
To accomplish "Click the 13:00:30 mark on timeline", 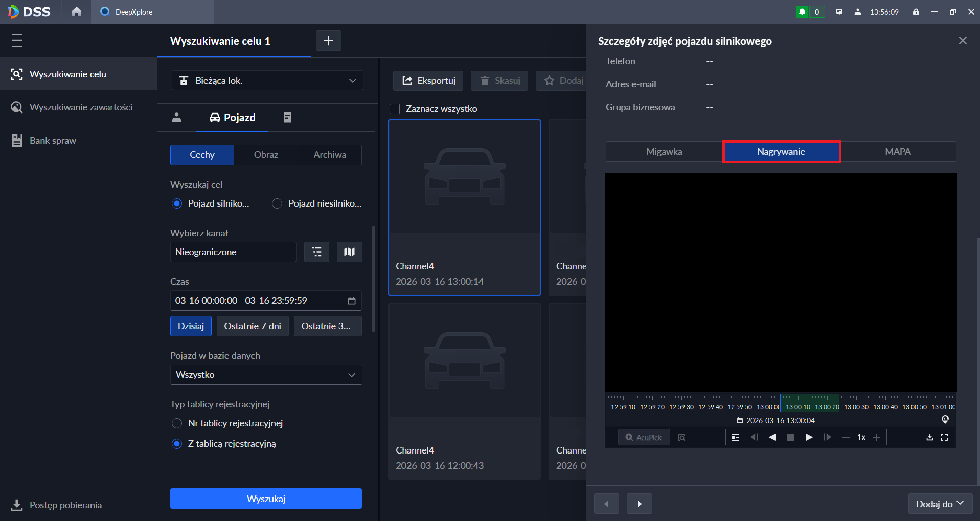I will (x=856, y=407).
